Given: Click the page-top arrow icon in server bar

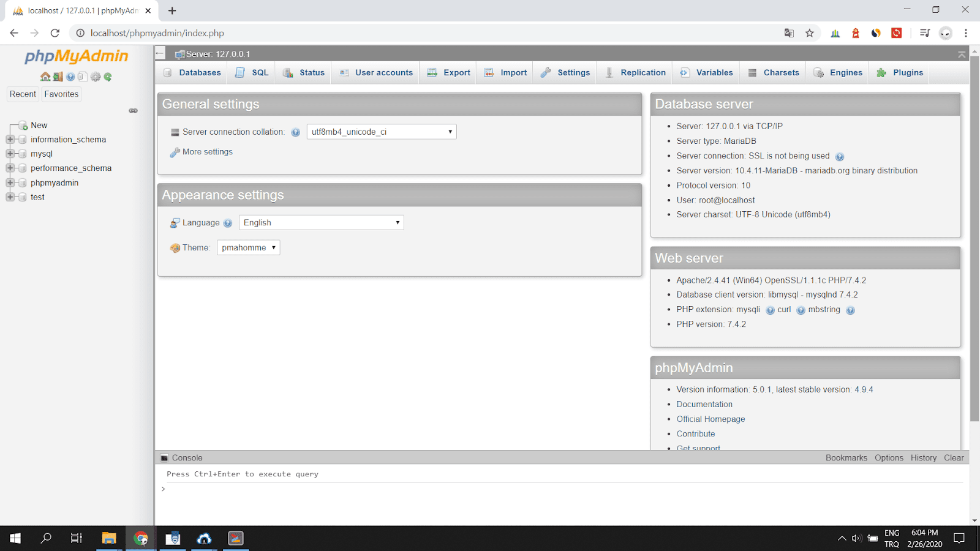Looking at the screenshot, I should click(x=962, y=54).
